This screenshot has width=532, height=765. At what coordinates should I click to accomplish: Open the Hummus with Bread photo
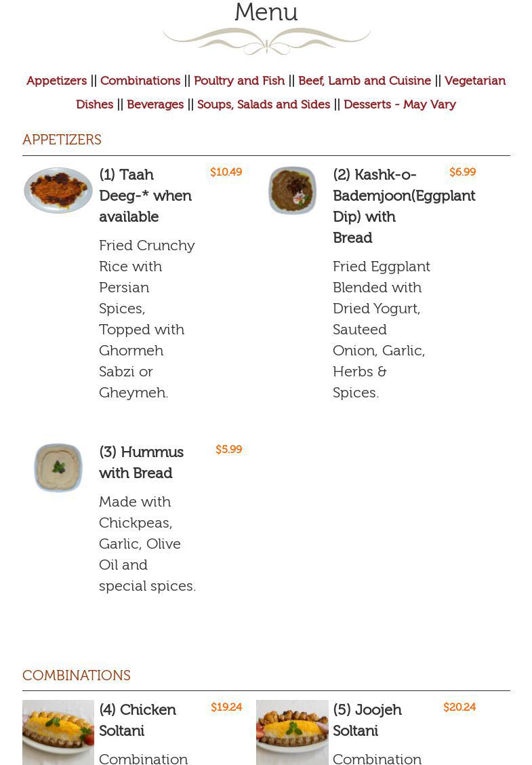pyautogui.click(x=58, y=468)
